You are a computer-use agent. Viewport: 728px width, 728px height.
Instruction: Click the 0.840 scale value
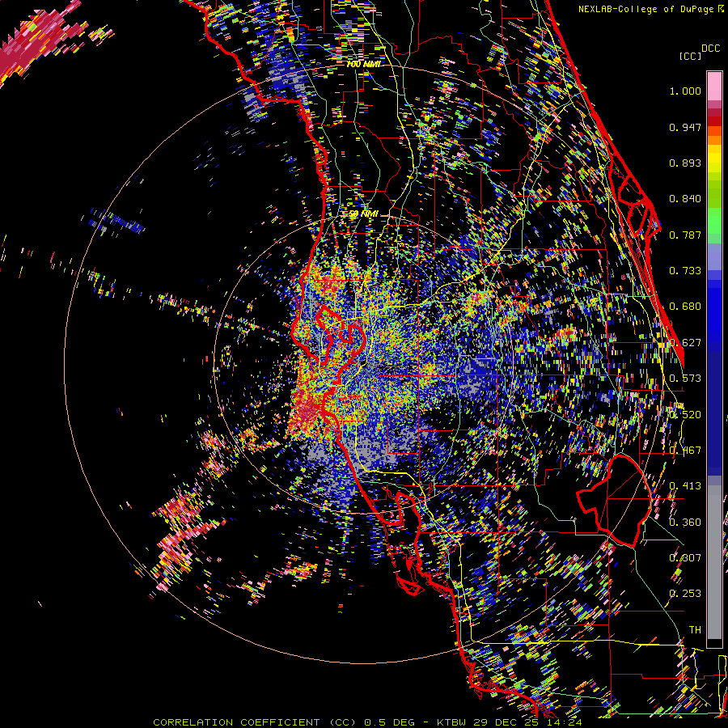685,199
